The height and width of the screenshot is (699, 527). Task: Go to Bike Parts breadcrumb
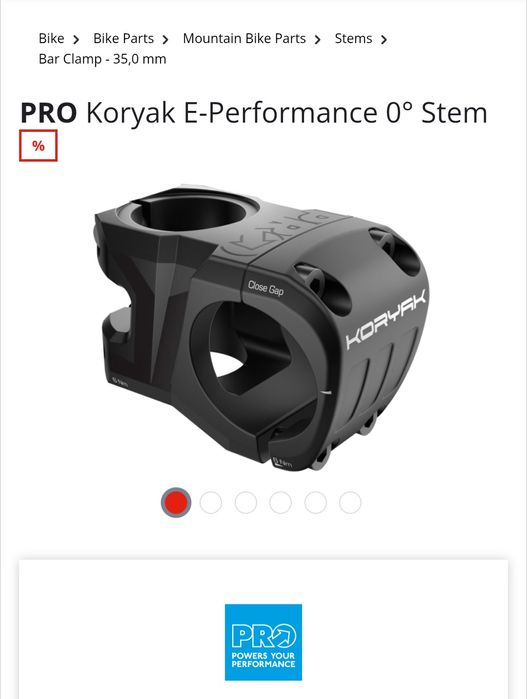124,38
